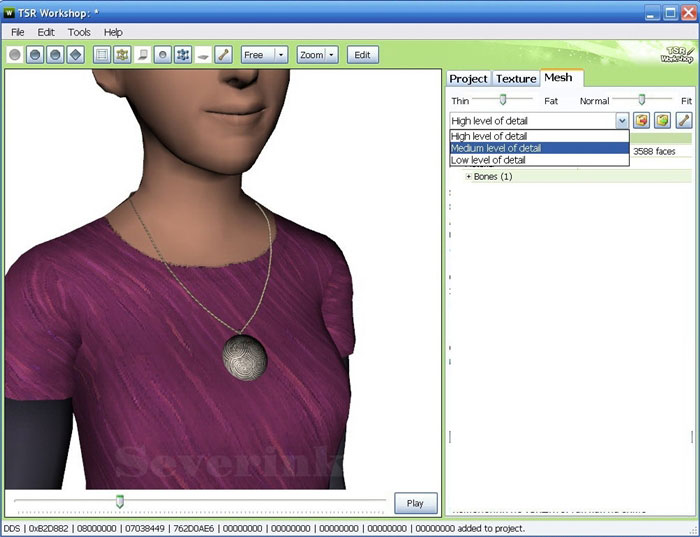Switch to the Texture tab
This screenshot has width=700, height=537.
(x=516, y=78)
